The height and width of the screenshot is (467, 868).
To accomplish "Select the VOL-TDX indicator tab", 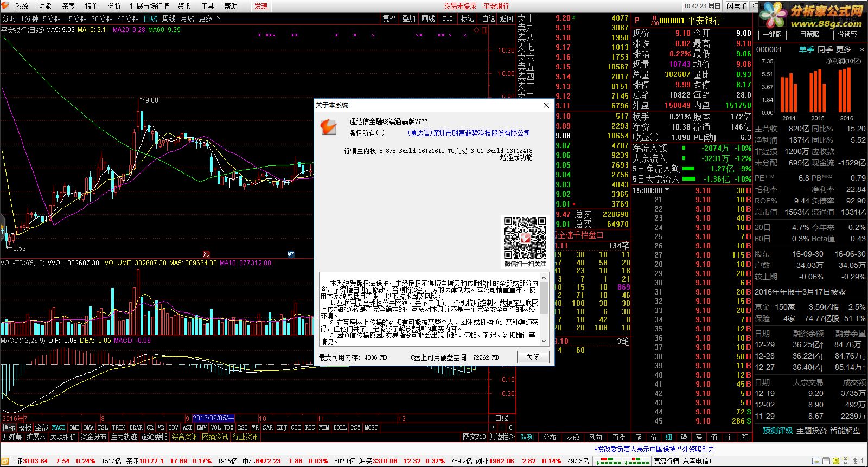I will pyautogui.click(x=222, y=427).
